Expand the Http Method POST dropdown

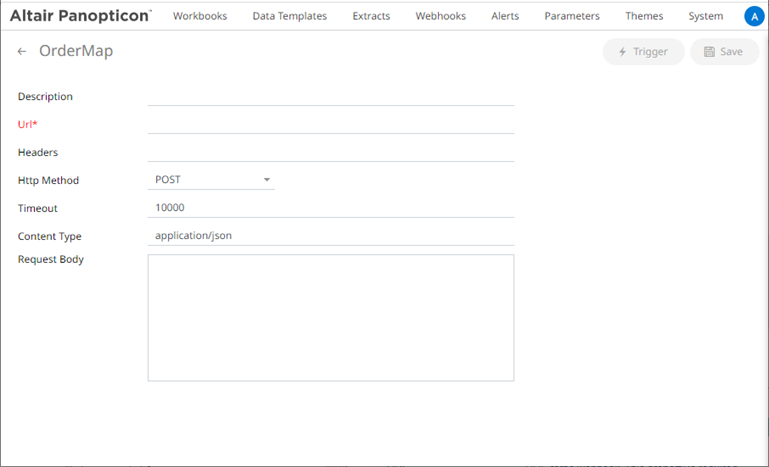coord(211,180)
